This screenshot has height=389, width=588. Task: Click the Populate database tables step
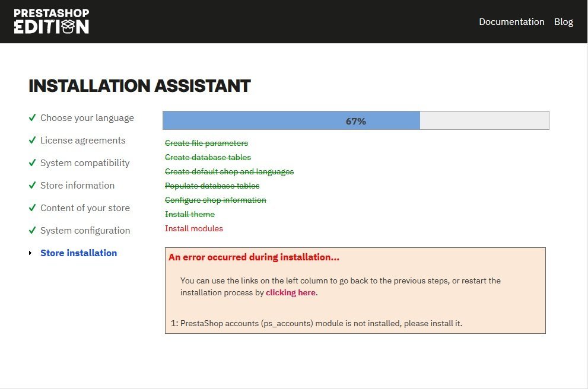pos(212,186)
